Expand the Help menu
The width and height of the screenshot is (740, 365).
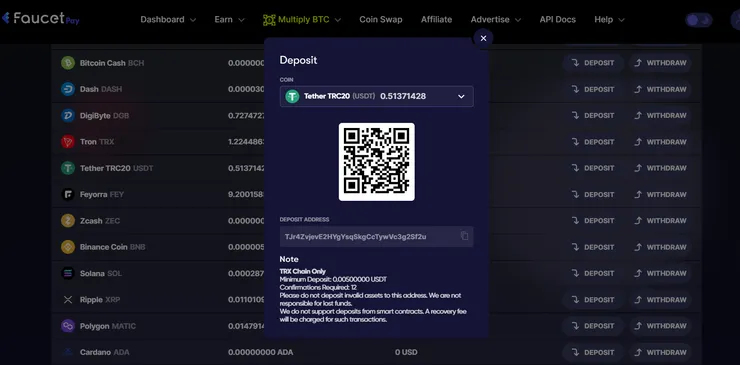[x=609, y=20]
